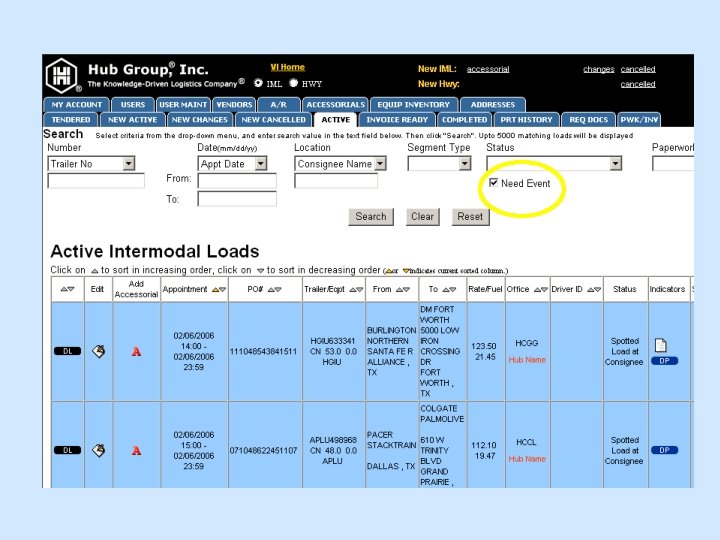
Task: Click the Clear button
Action: tap(422, 217)
